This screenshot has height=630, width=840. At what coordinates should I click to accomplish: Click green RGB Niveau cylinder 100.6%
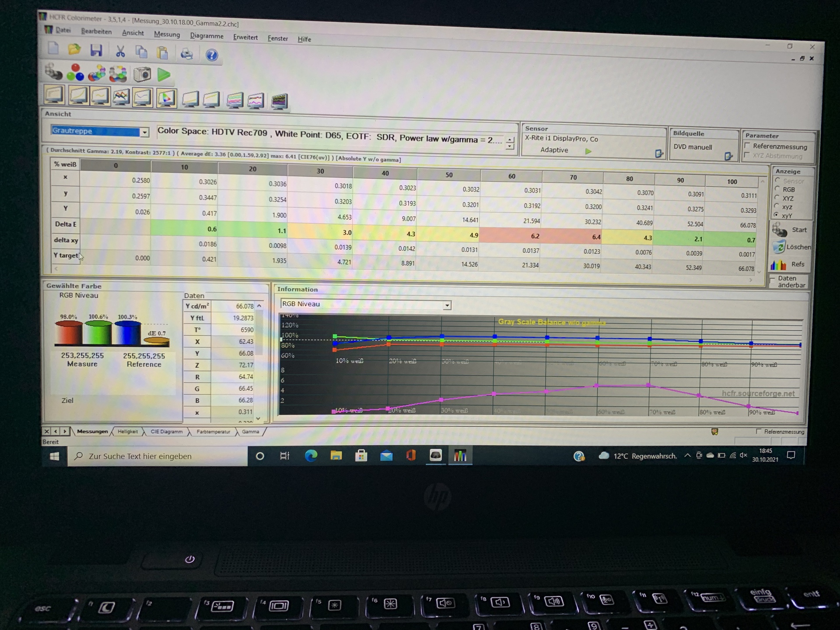coord(98,332)
